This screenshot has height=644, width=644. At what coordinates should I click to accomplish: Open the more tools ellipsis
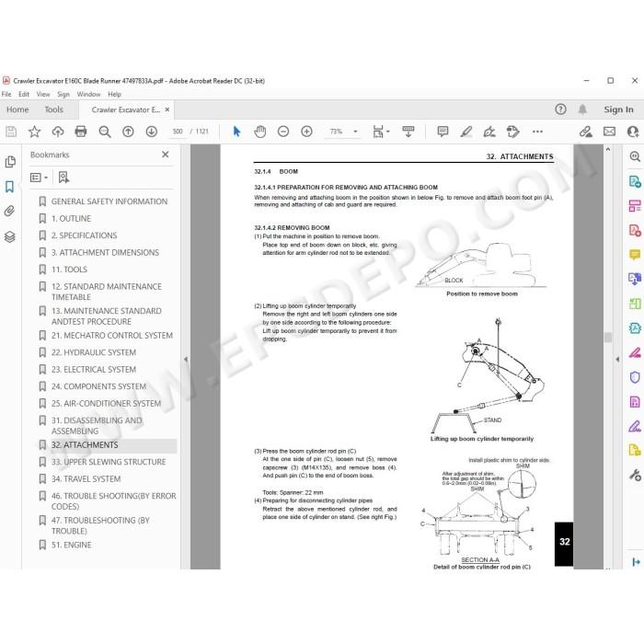[537, 132]
